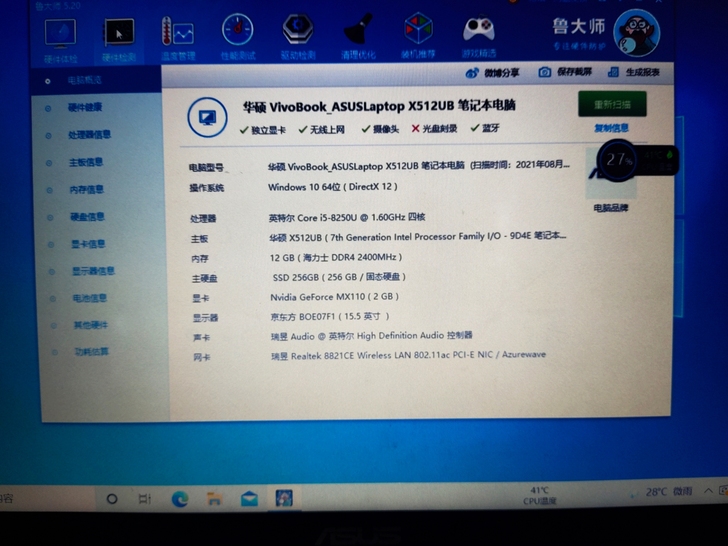Click 无线上网 checkmark feature
728x546 pixels.
(x=321, y=130)
